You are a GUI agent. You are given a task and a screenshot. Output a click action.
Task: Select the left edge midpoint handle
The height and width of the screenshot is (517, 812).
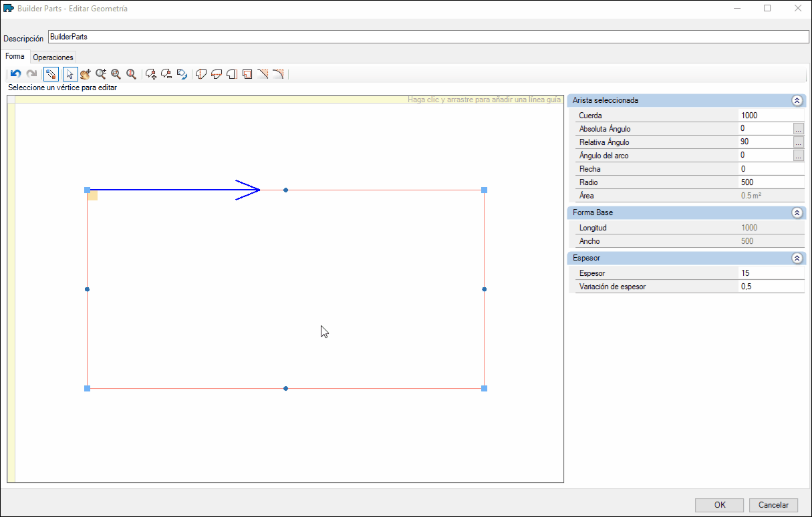pos(87,289)
